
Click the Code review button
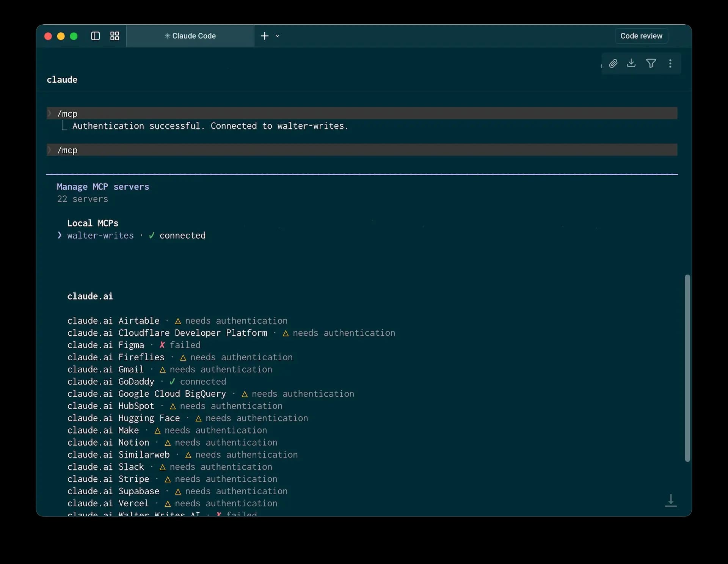(x=641, y=36)
